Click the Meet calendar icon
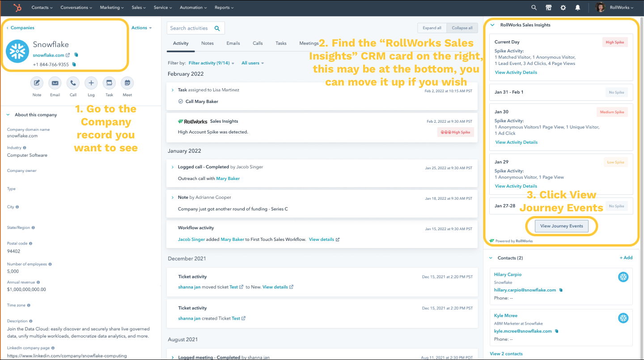The width and height of the screenshot is (644, 360). coord(127,83)
